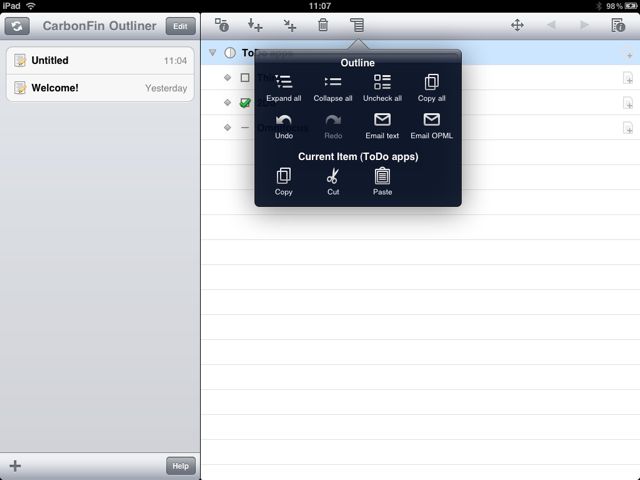Open item info from the toolbar
640x480 pixels.
pos(222,25)
